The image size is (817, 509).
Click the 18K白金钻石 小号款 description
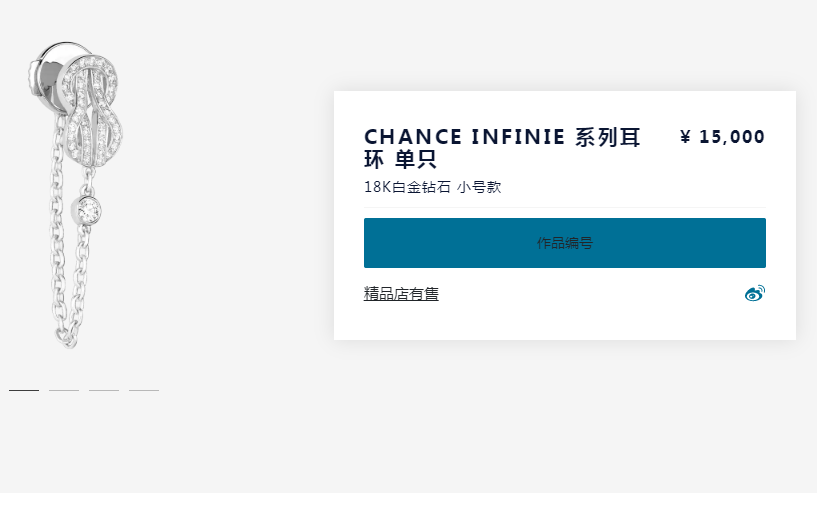click(432, 187)
